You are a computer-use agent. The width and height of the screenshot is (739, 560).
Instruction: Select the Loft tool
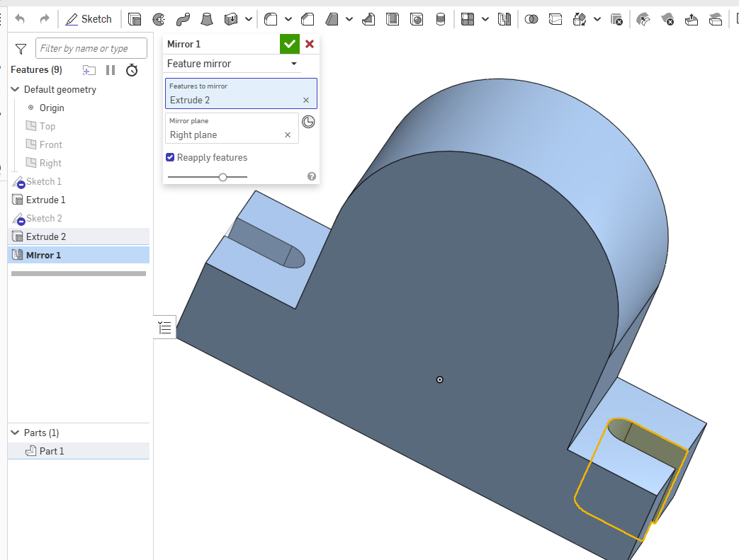click(207, 19)
